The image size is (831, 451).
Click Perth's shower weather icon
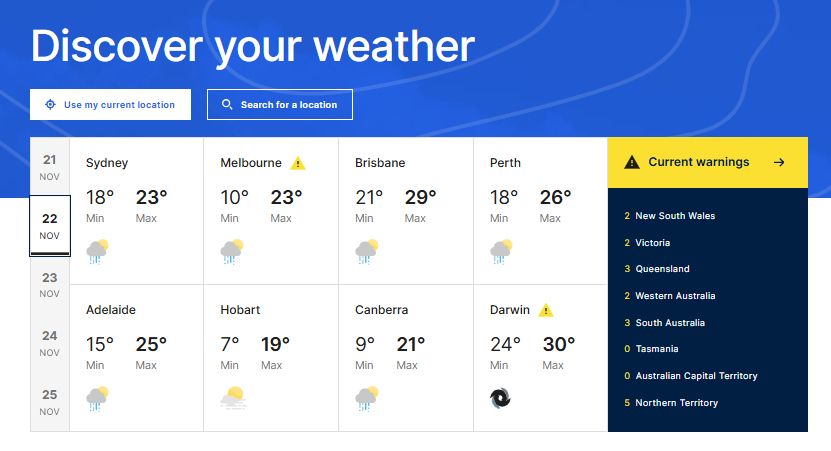pyautogui.click(x=501, y=251)
